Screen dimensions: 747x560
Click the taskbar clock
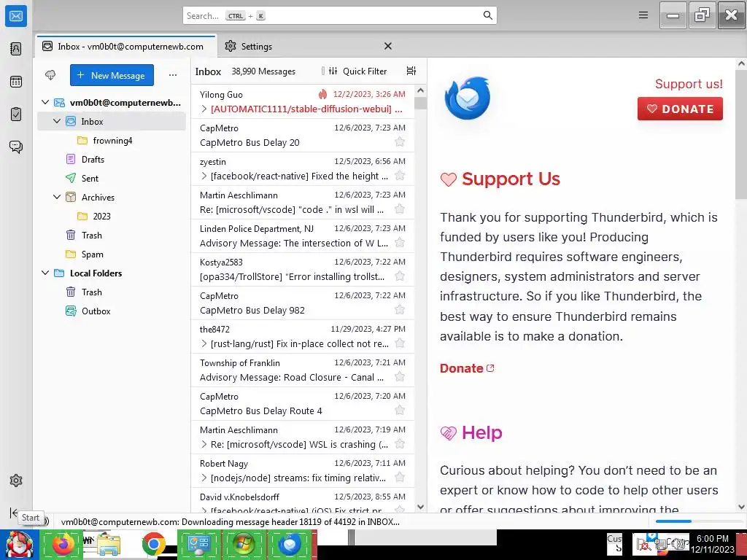(713, 544)
